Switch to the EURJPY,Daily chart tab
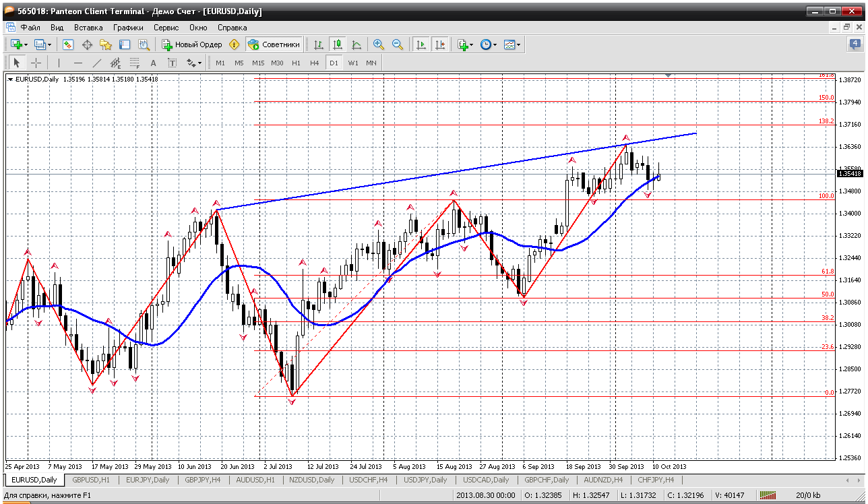The image size is (868, 504). [x=147, y=480]
